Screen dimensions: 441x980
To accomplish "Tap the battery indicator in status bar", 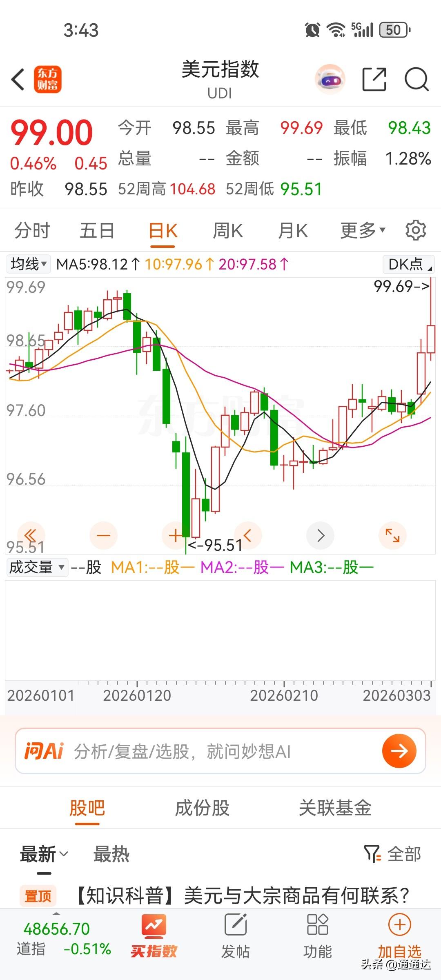I will [395, 30].
